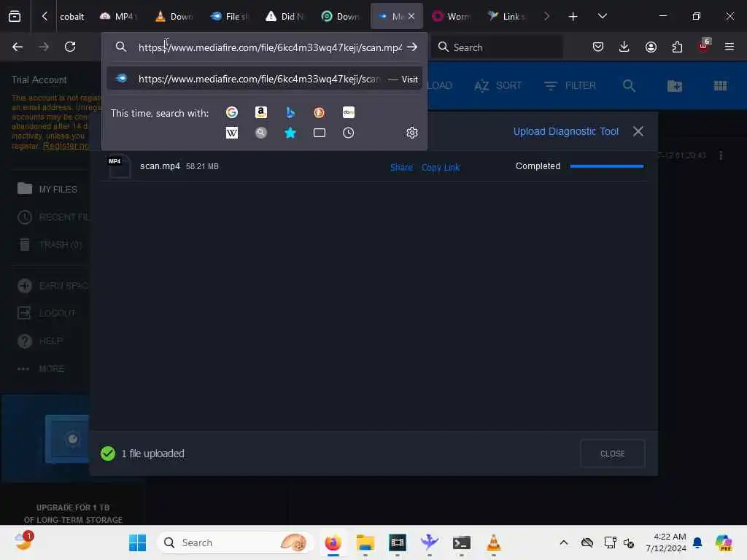Search this time with Google
The height and width of the screenshot is (560, 747).
232,112
